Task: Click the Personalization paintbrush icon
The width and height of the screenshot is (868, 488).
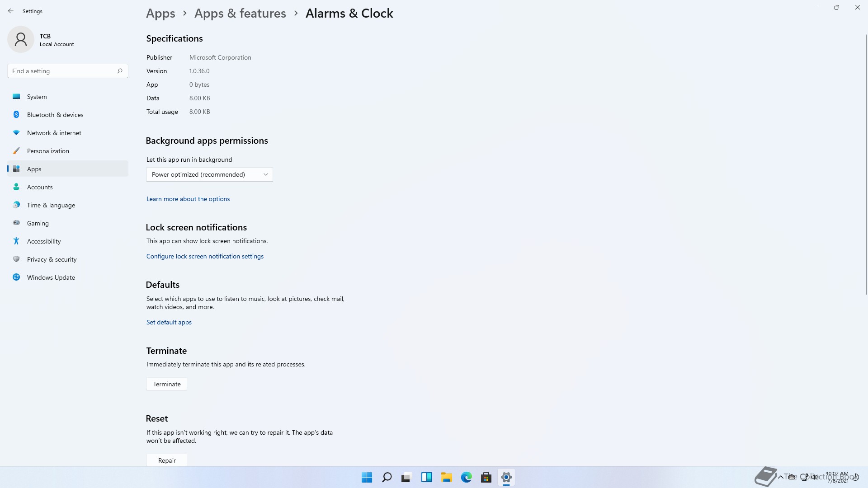Action: point(16,151)
